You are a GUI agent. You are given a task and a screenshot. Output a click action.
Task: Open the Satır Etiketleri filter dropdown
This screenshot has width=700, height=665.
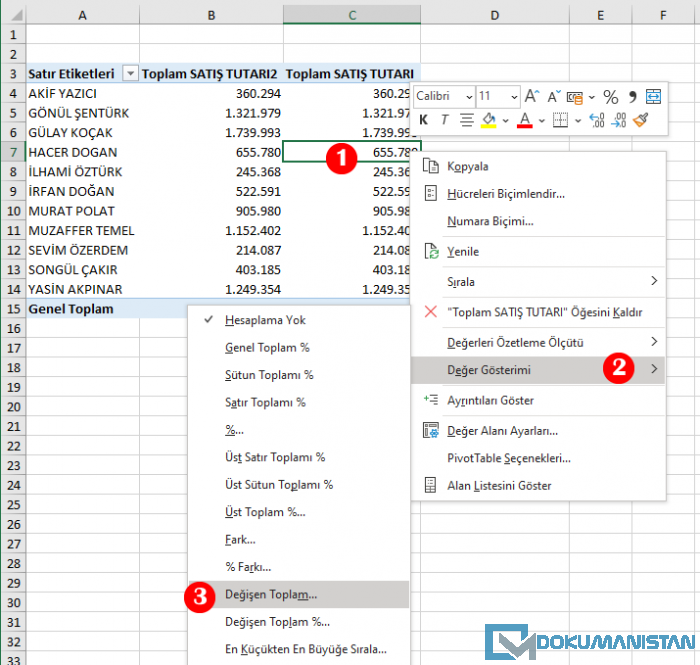click(x=130, y=73)
